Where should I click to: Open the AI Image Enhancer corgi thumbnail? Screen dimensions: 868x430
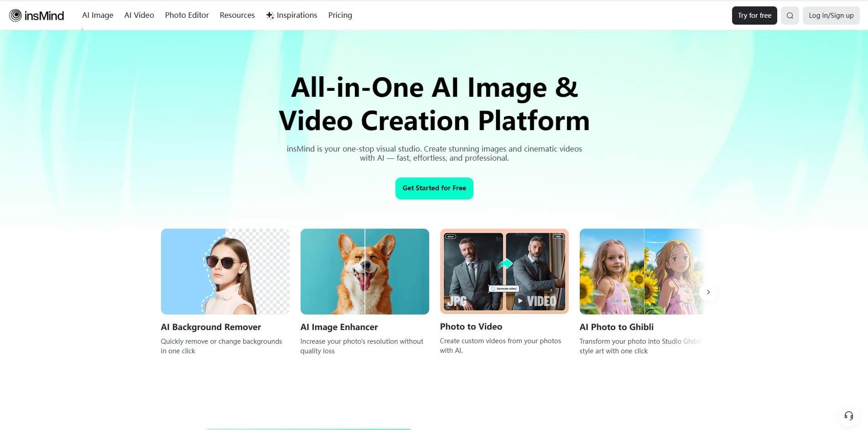pyautogui.click(x=364, y=271)
